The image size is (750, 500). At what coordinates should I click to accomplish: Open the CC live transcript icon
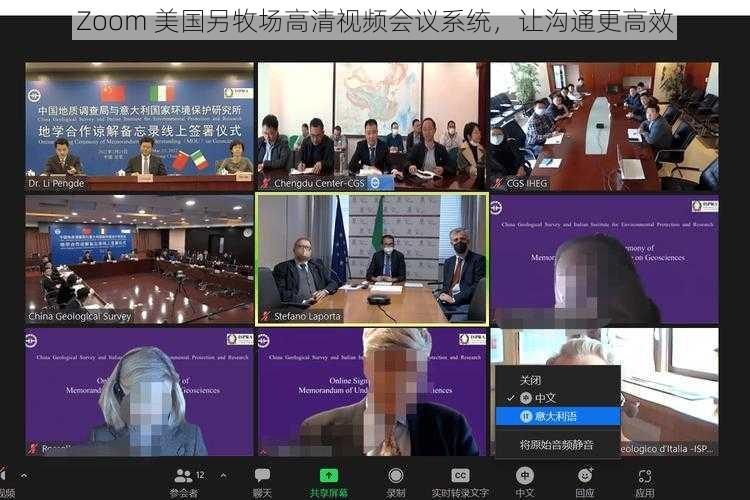click(460, 475)
